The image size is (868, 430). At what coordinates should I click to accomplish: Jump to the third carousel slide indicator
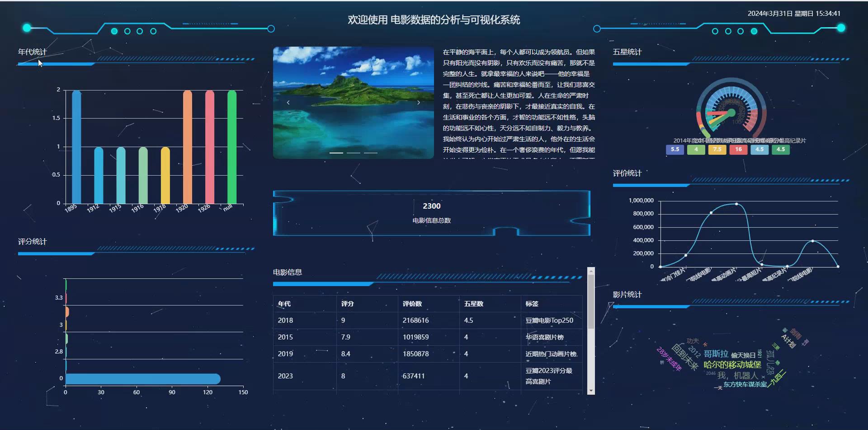point(370,153)
